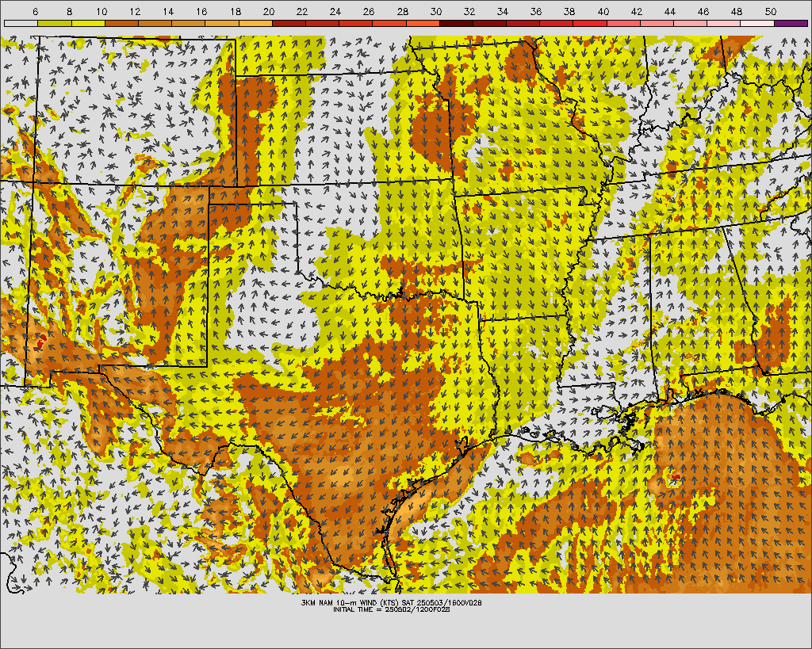Image resolution: width=812 pixels, height=649 pixels.
Task: Click the legend swatch between 44 and 46
Action: 691,23
